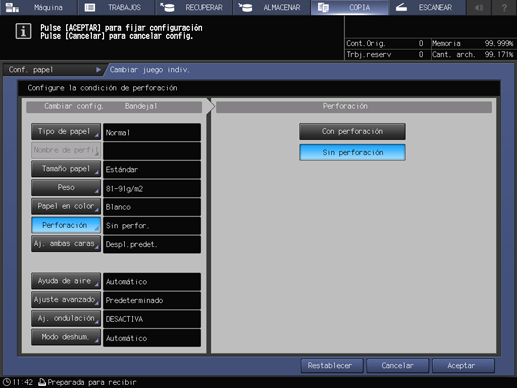
Task: Switch to the ESCANEAR tab
Action: 427,7
